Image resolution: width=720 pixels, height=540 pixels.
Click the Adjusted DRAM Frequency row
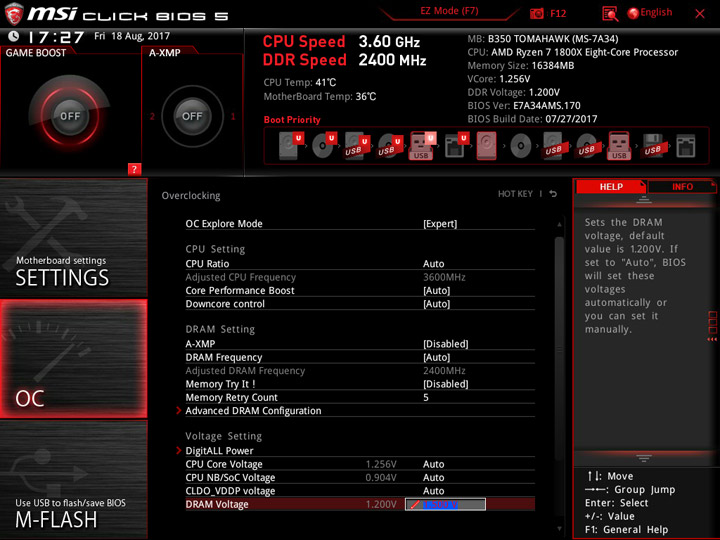[360, 371]
